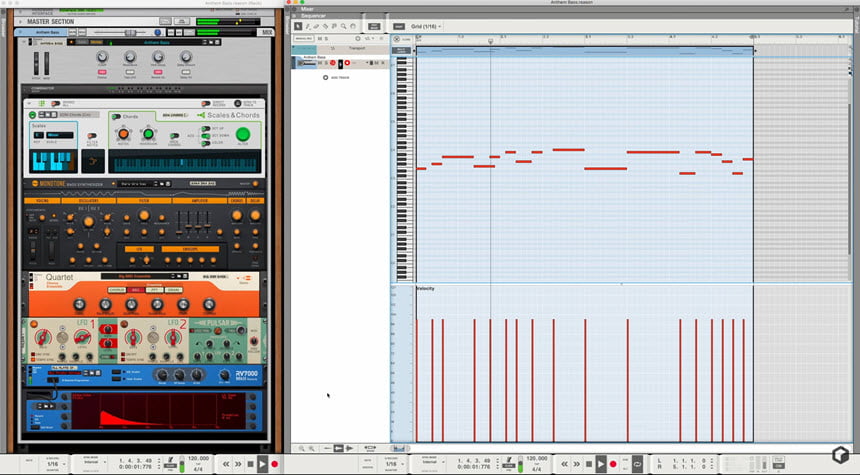Click Rewind in the rack window transport
The height and width of the screenshot is (475, 860).
(226, 464)
